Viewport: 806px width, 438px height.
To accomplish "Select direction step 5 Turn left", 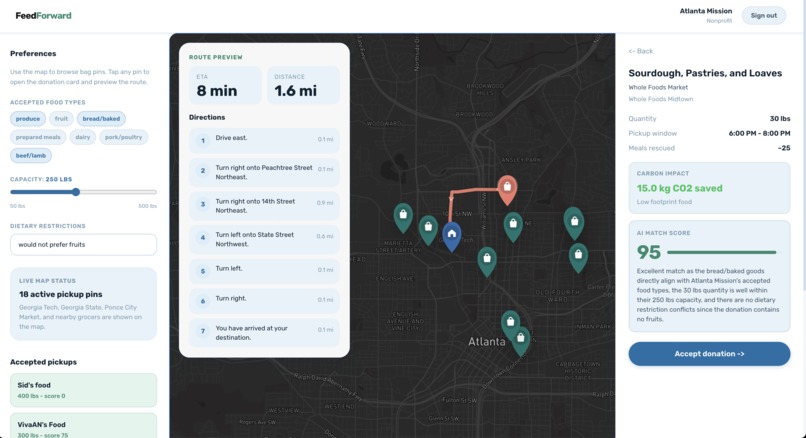I will (264, 271).
